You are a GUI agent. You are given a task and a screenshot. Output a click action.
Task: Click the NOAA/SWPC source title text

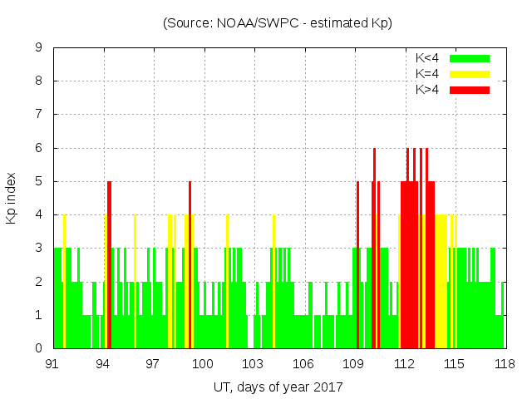278,23
